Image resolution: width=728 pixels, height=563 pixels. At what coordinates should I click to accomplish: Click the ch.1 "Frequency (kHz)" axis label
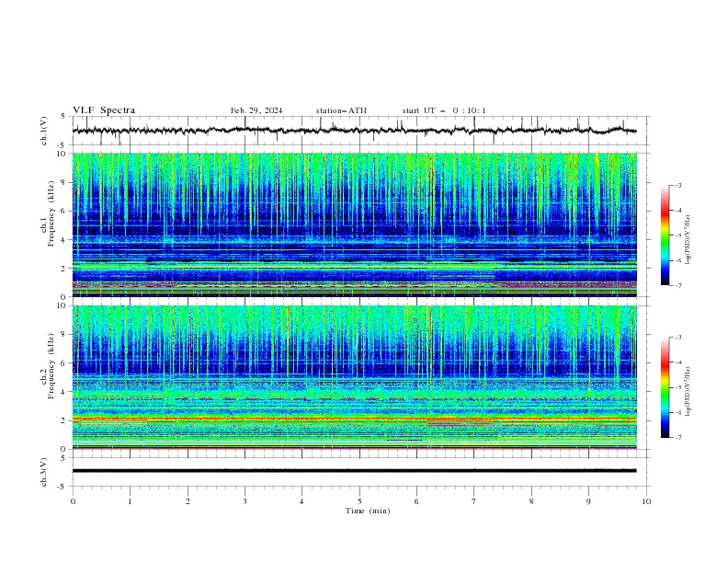point(51,214)
